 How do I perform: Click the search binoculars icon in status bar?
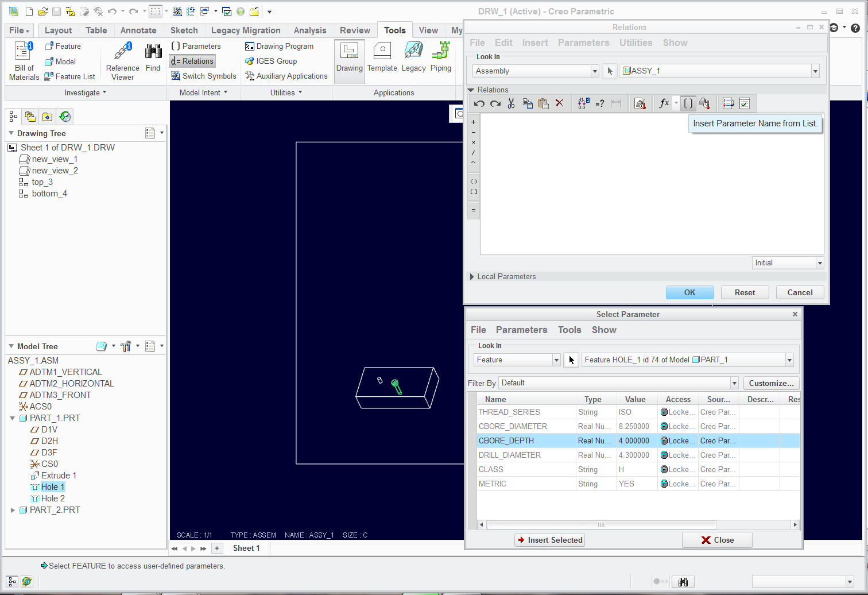point(683,582)
